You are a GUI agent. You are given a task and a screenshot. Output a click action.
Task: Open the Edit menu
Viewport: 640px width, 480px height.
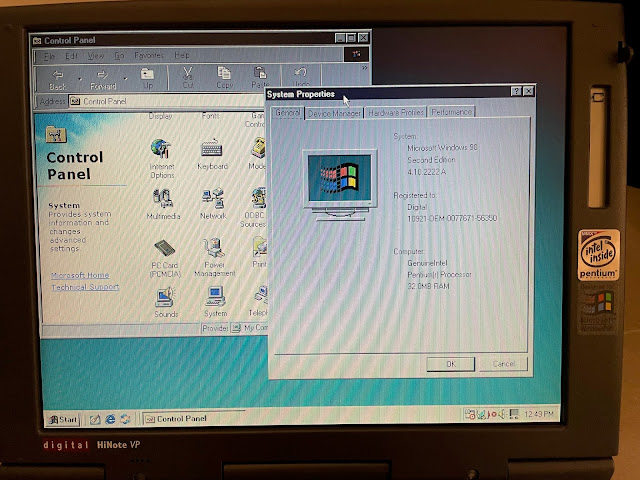click(x=71, y=56)
